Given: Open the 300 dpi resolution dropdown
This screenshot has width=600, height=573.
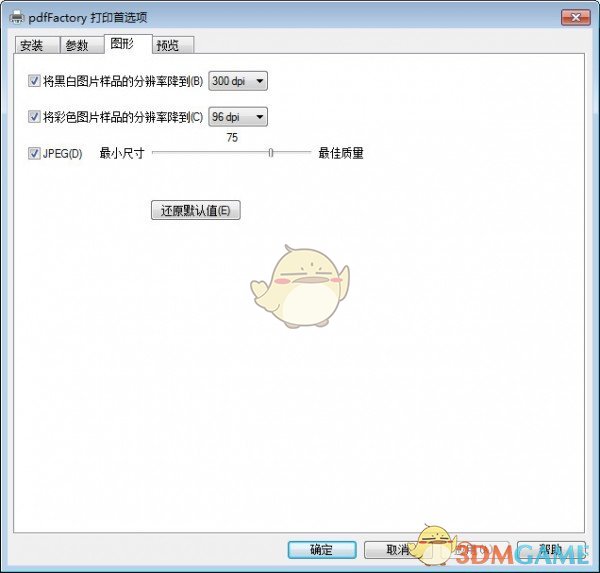Looking at the screenshot, I should coord(238,81).
